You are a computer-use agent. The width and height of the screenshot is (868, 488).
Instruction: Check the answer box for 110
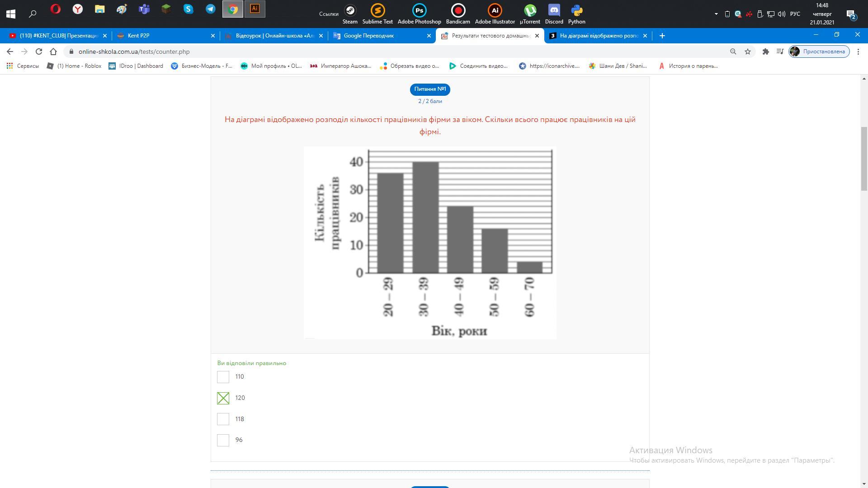pos(223,377)
